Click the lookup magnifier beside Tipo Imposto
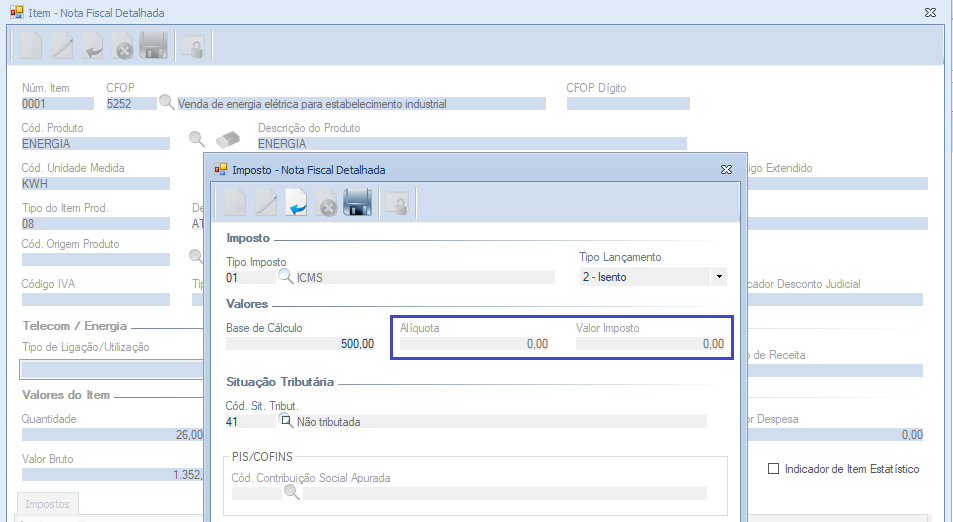The width and height of the screenshot is (953, 522). tap(285, 277)
